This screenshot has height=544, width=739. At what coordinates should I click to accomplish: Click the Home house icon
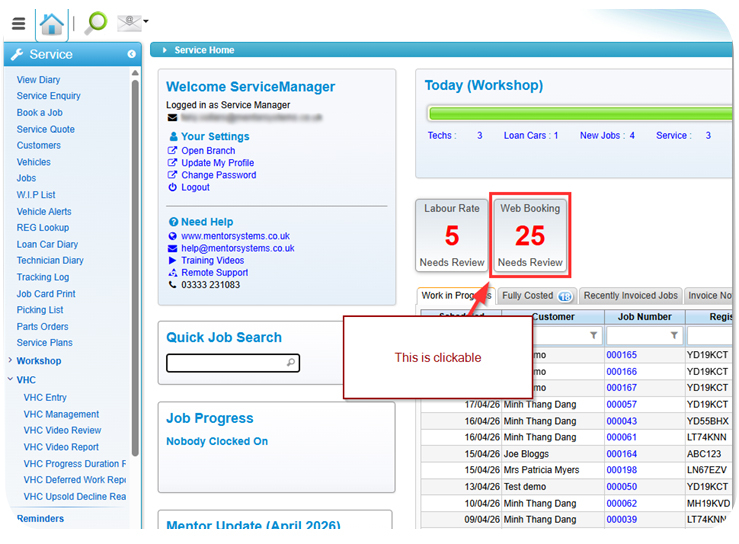pos(51,24)
